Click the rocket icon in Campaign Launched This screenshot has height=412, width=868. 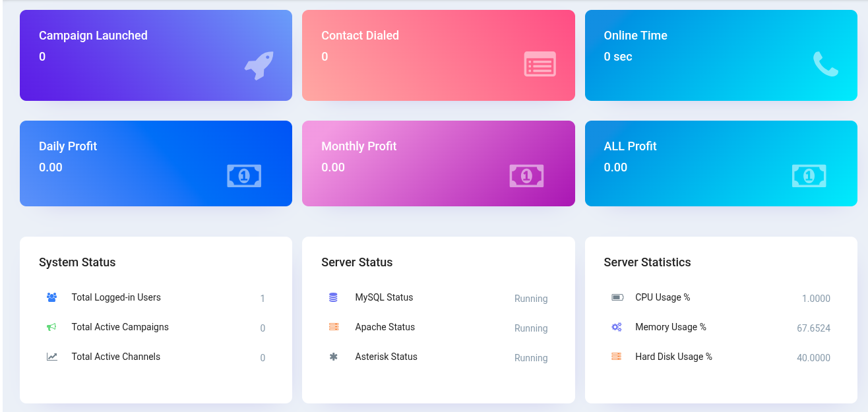tap(259, 66)
